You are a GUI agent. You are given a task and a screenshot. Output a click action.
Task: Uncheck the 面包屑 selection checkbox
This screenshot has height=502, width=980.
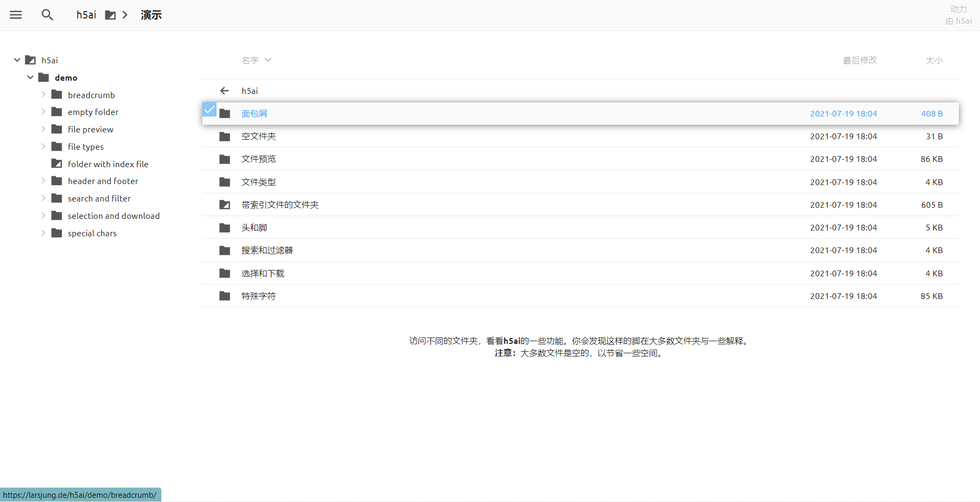click(209, 109)
